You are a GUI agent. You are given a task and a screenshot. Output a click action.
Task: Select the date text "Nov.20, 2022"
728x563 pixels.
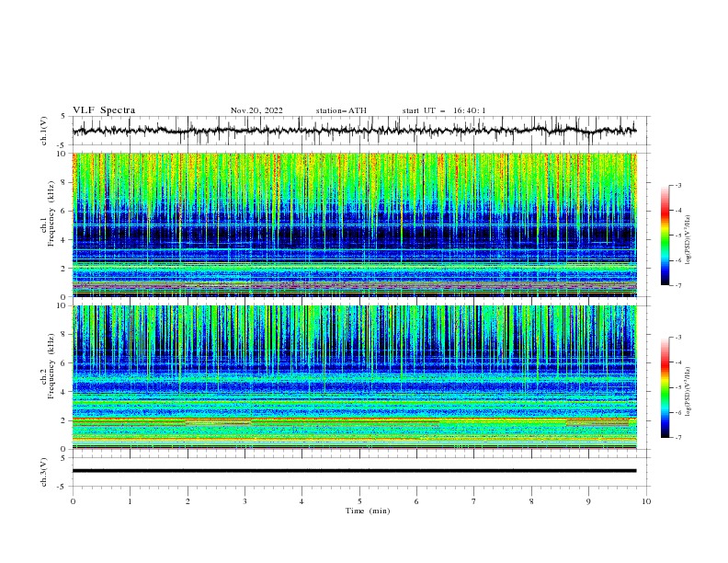[x=256, y=110]
